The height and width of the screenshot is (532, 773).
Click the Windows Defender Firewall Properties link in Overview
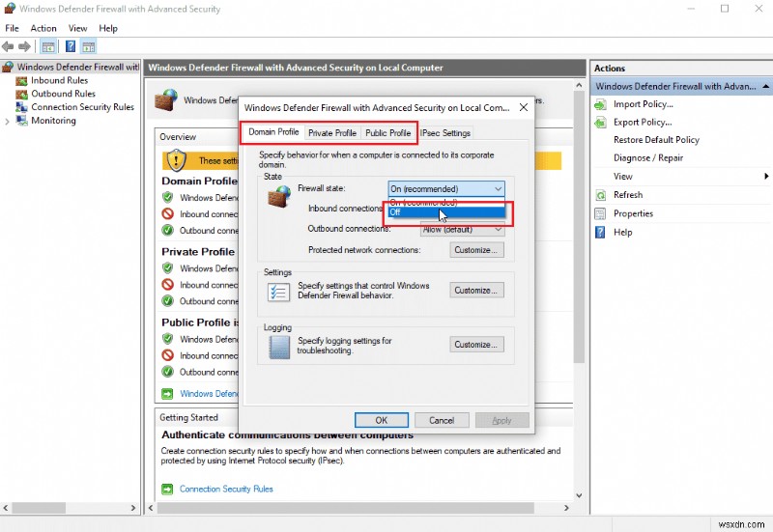click(x=209, y=394)
